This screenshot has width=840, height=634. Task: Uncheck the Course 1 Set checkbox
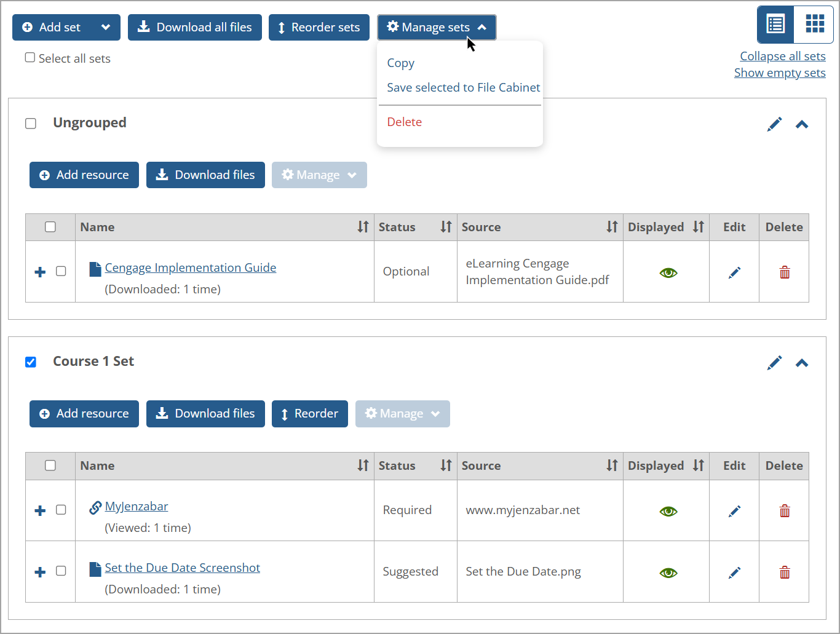pyautogui.click(x=31, y=362)
